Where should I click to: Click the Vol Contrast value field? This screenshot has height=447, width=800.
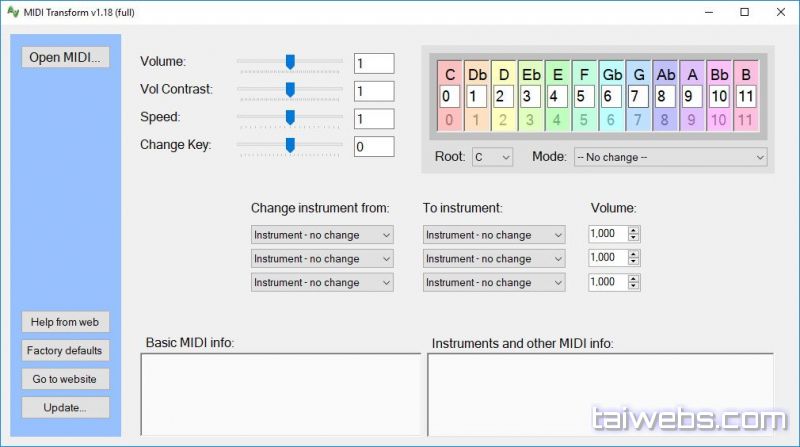pyautogui.click(x=374, y=91)
